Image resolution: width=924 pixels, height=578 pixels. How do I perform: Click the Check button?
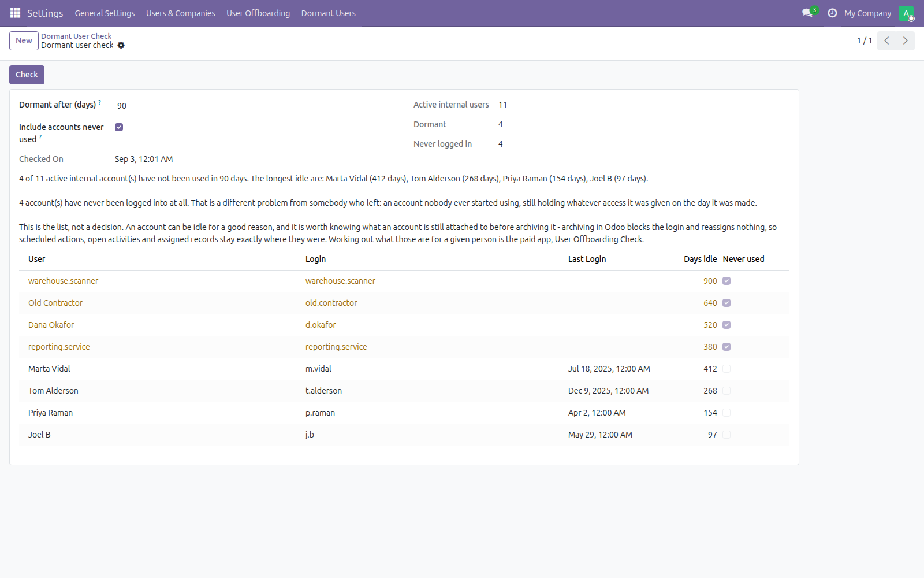pos(27,75)
